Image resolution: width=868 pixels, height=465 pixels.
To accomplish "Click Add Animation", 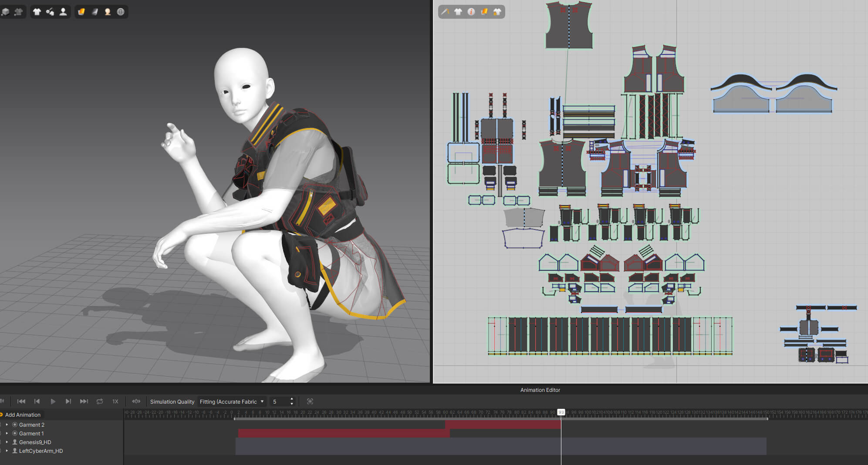I will [x=23, y=415].
